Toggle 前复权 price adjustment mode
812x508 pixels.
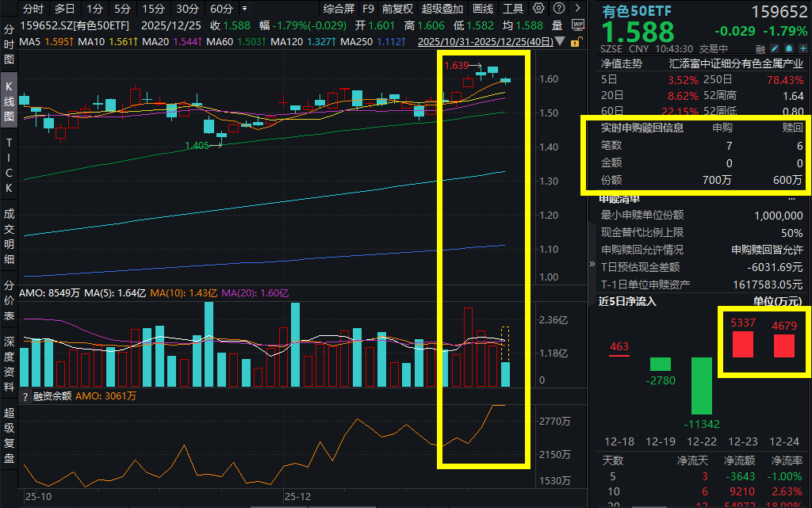[x=396, y=9]
